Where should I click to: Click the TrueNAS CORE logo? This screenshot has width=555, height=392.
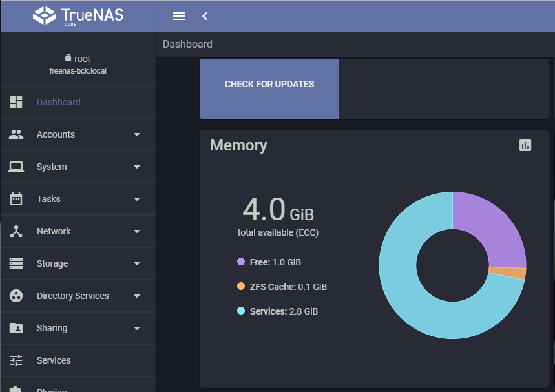(78, 16)
